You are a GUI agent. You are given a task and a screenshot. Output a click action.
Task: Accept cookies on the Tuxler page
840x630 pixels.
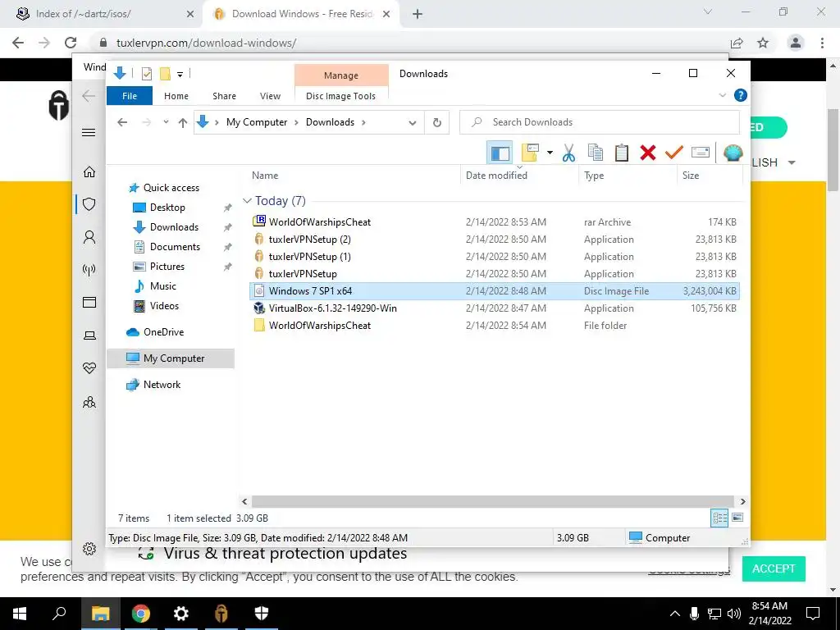click(774, 568)
